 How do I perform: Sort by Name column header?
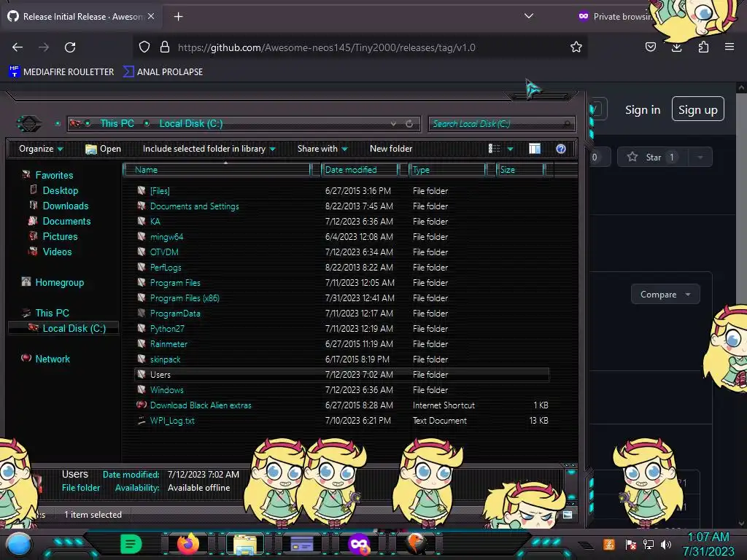(x=217, y=169)
